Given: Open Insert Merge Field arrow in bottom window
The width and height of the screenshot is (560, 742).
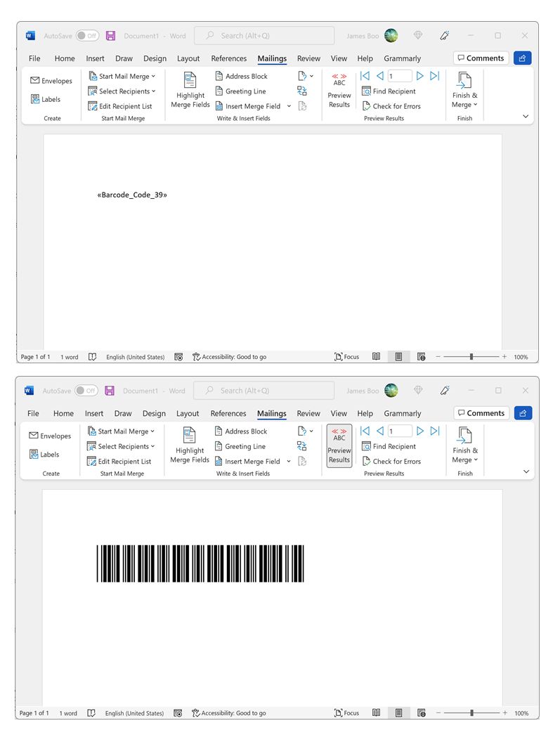Looking at the screenshot, I should pos(288,461).
